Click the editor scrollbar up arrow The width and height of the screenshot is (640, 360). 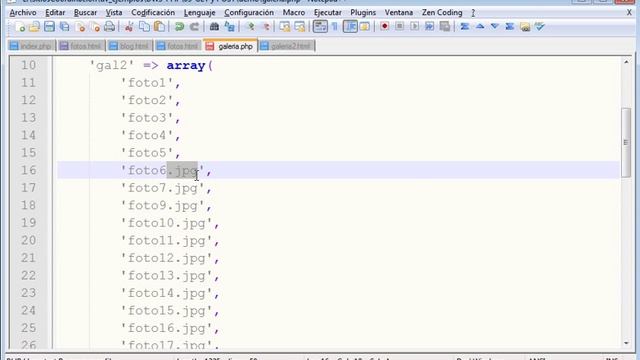click(x=626, y=62)
